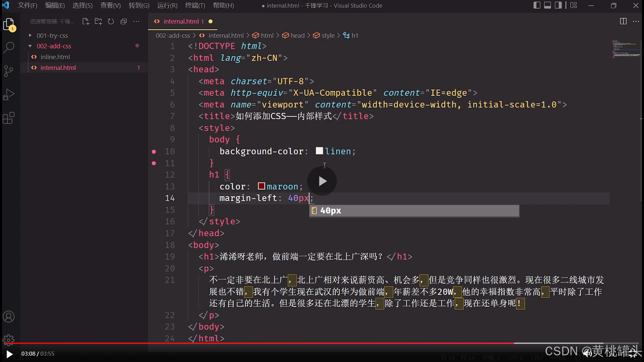Toggle secondary side bar layout icon
This screenshot has height=362, width=644.
pos(558,5)
